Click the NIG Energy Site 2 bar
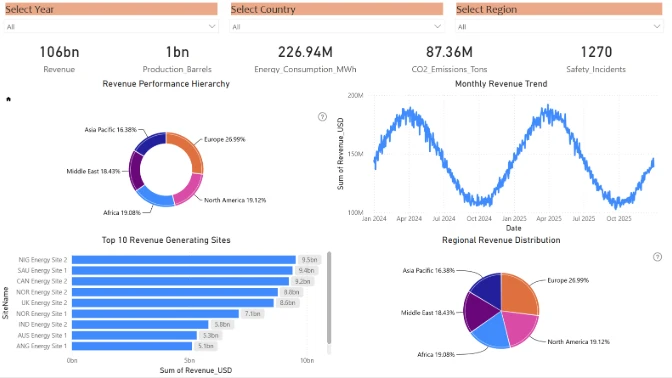Screen dimensions: 672x378 [x=184, y=260]
